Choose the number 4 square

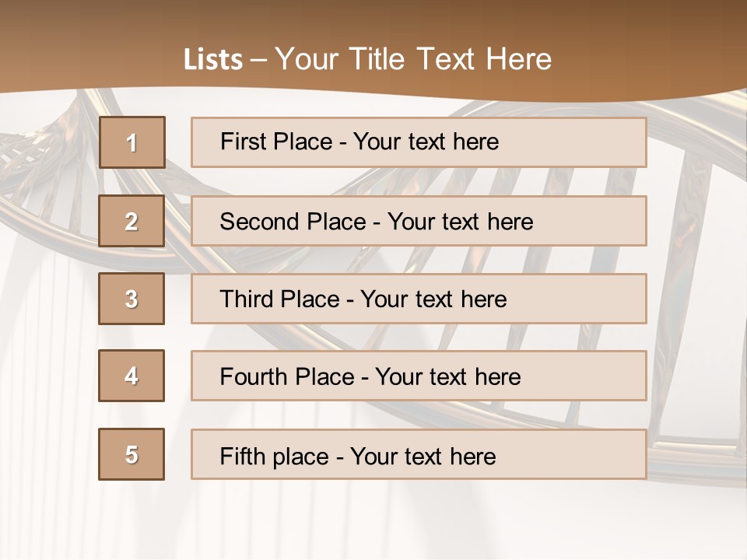click(132, 376)
